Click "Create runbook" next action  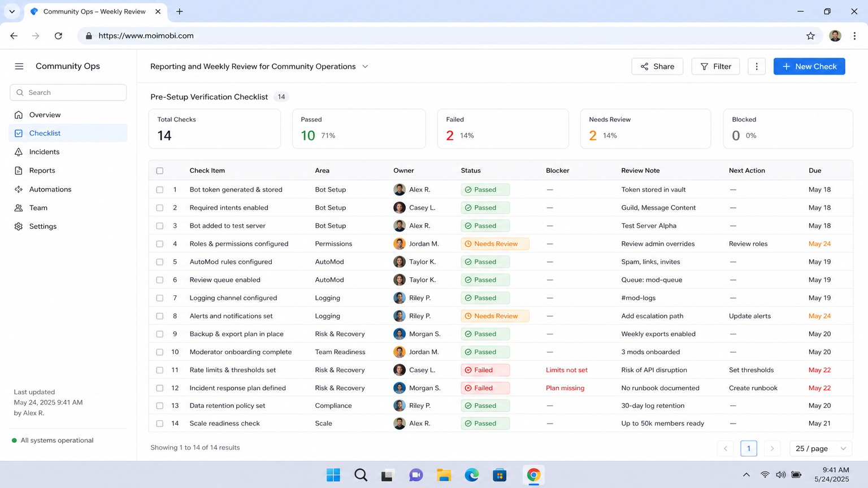click(x=753, y=388)
